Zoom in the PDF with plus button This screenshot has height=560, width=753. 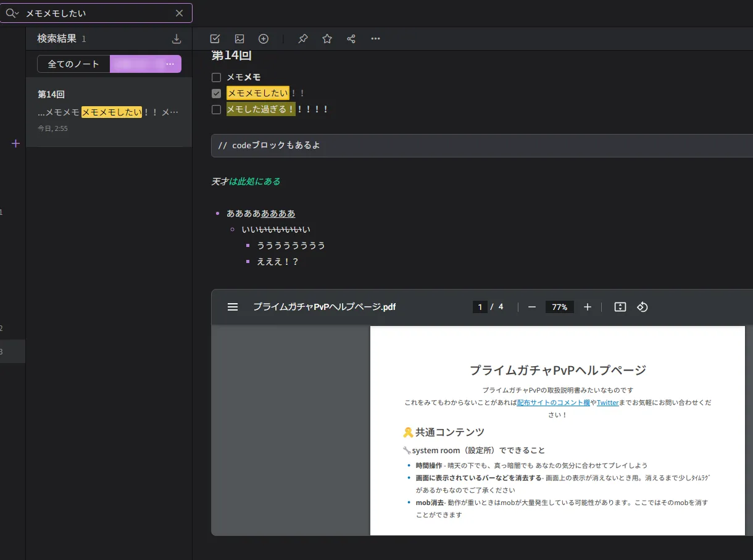(587, 307)
